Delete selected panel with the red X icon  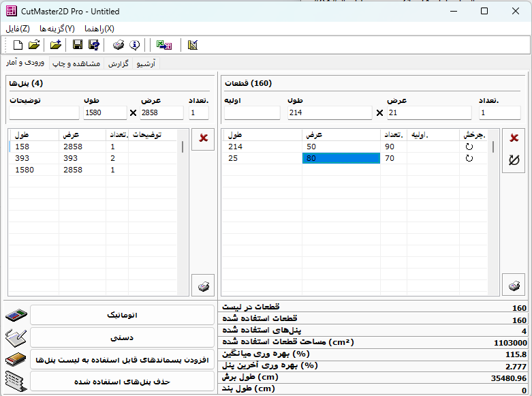point(203,138)
